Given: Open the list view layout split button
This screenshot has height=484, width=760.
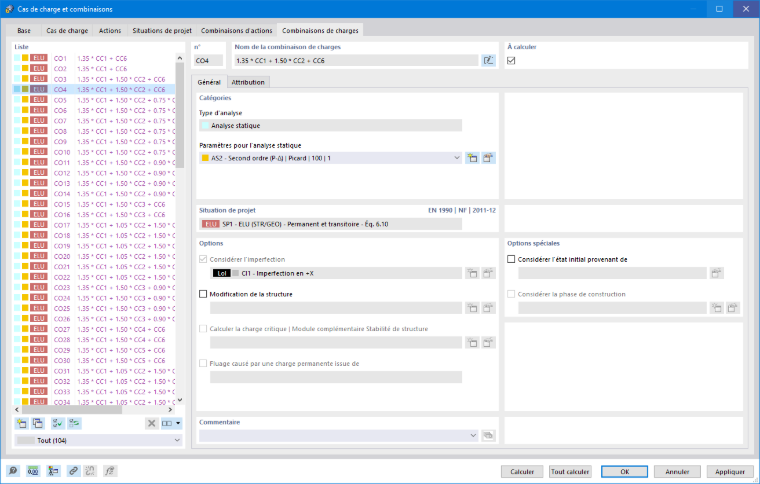Looking at the screenshot, I should pos(171,423).
